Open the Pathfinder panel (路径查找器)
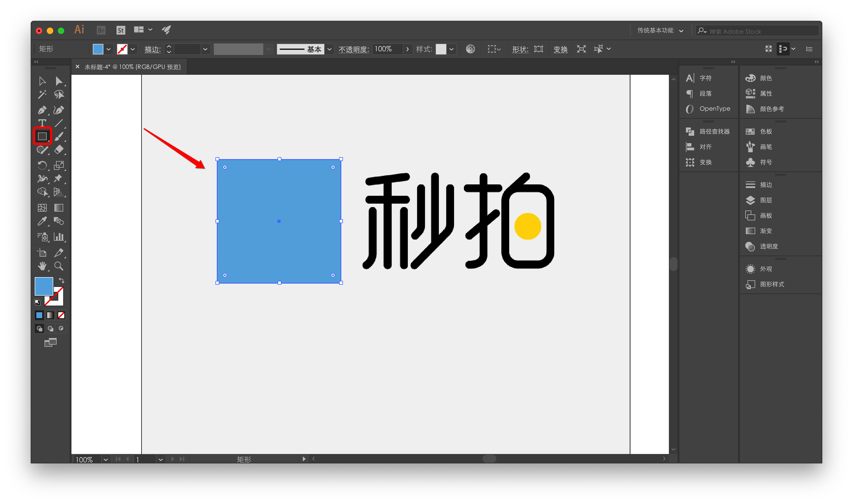This screenshot has height=504, width=853. coord(714,131)
